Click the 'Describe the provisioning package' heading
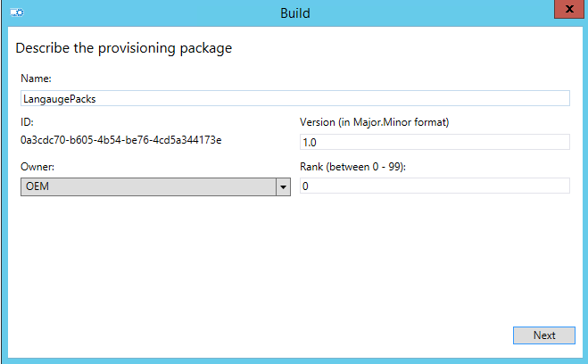Screen dimensions: 588x364 [x=124, y=48]
